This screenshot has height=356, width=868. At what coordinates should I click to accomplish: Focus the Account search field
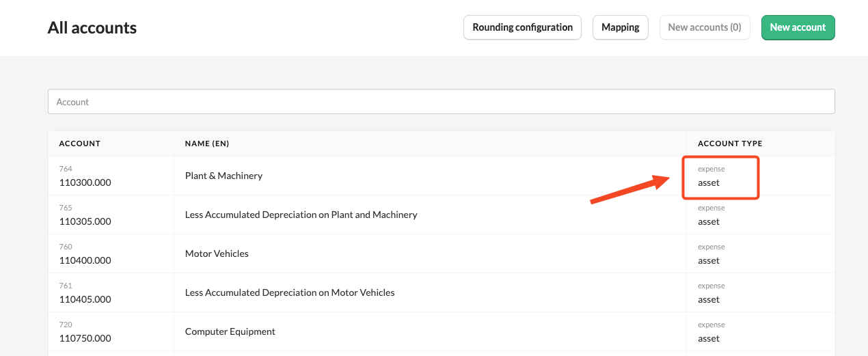441,102
